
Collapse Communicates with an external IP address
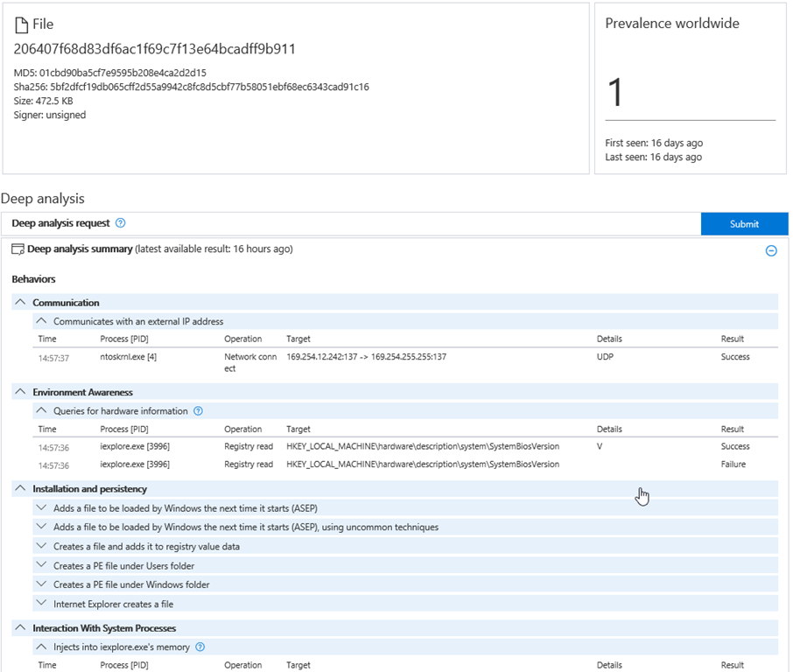(x=41, y=321)
